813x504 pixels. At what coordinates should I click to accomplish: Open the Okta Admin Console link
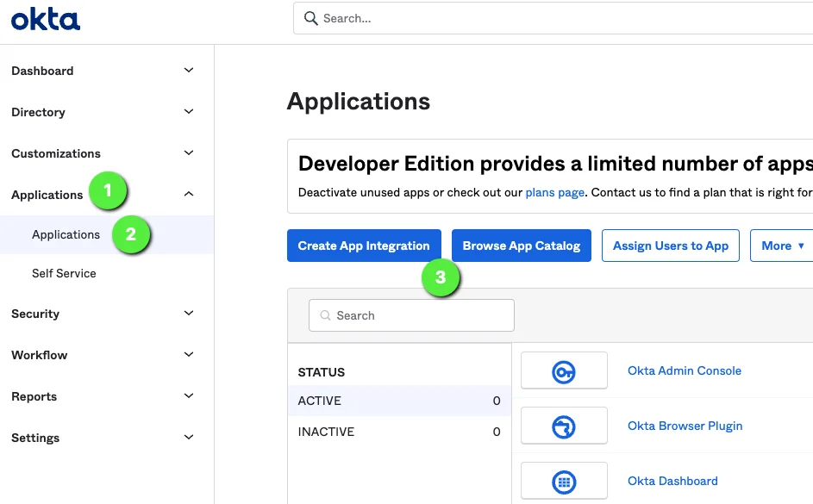point(685,370)
